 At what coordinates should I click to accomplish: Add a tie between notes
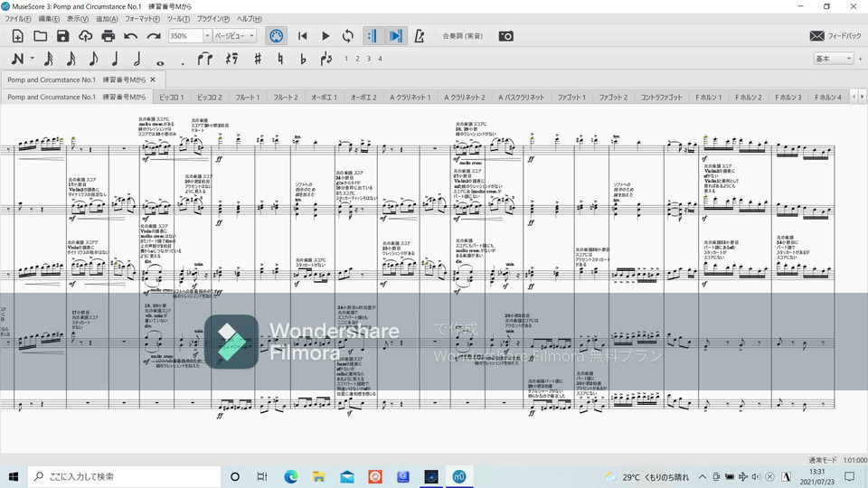pos(205,59)
